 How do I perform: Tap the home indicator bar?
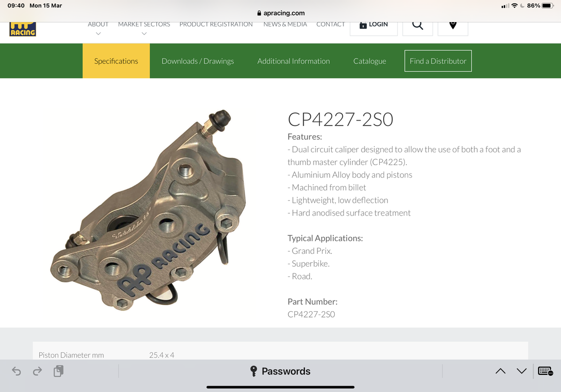pos(280,387)
